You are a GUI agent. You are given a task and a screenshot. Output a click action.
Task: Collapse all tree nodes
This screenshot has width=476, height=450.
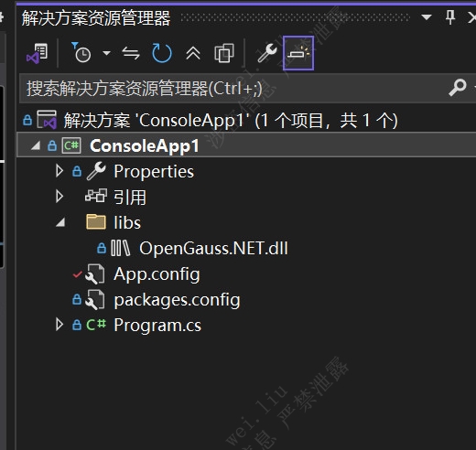click(193, 54)
